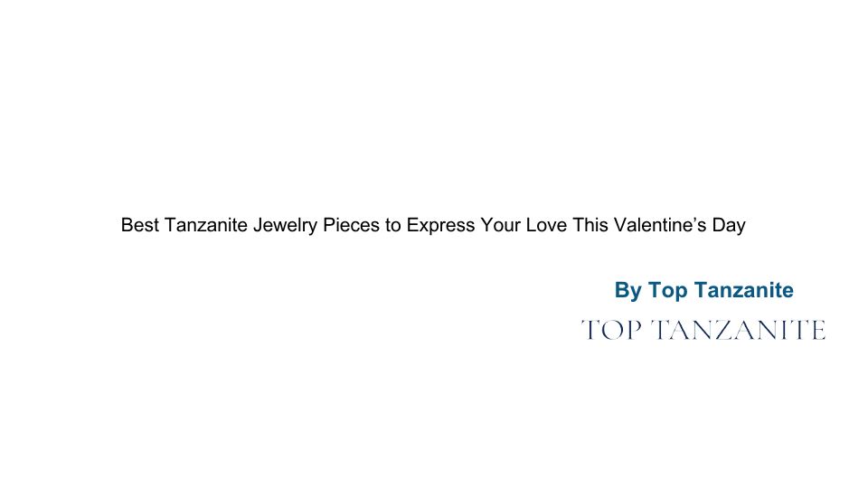Click the word "Best" in the title
Screen dimensions: 868x488
pyautogui.click(x=140, y=225)
